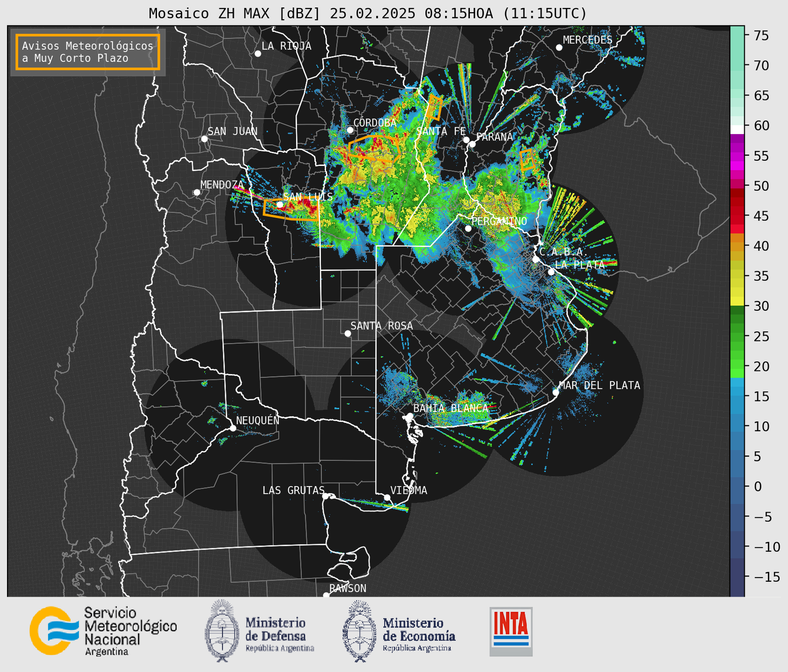Viewport: 788px width, 672px height.
Task: Click the Avisos Meteorológicos a Muy Corto Plazo legend box
Action: (88, 52)
